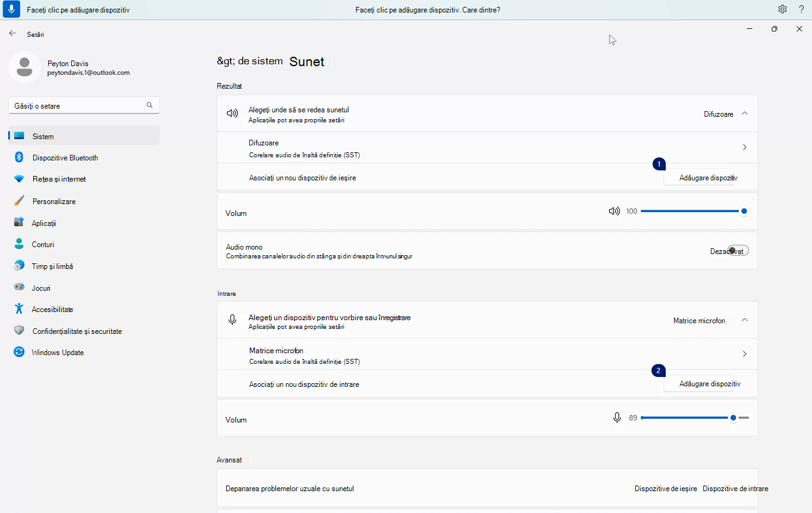812x513 pixels.
Task: Mute input using the Volum microphone icon
Action: pos(617,418)
